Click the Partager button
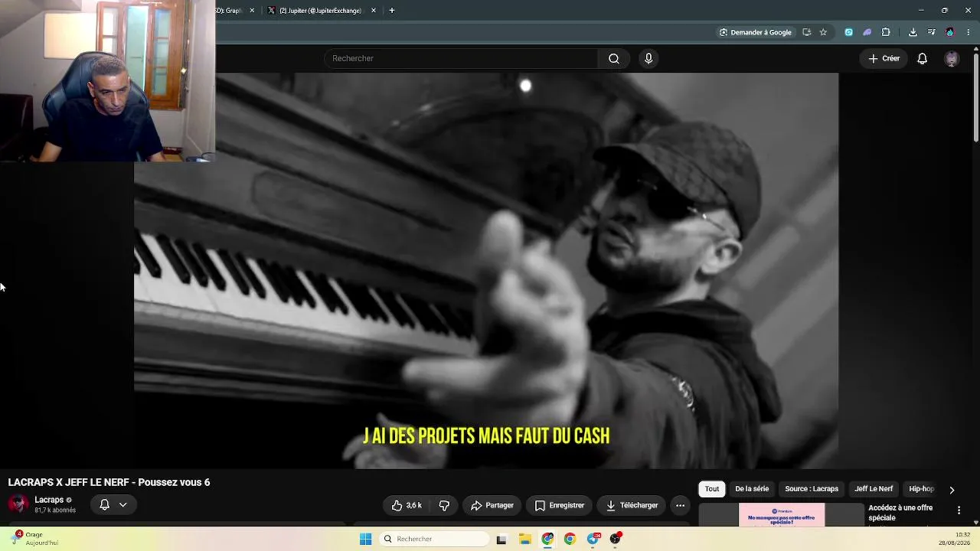Image resolution: width=980 pixels, height=551 pixels. [492, 505]
